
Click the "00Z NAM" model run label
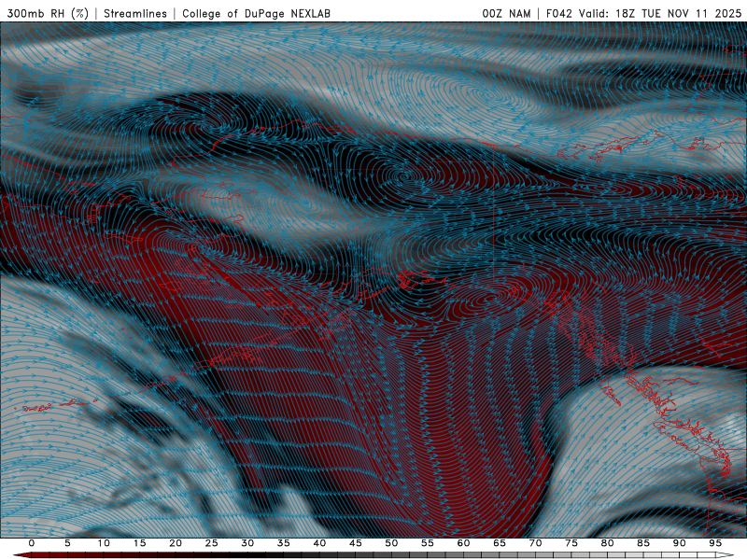tap(506, 13)
